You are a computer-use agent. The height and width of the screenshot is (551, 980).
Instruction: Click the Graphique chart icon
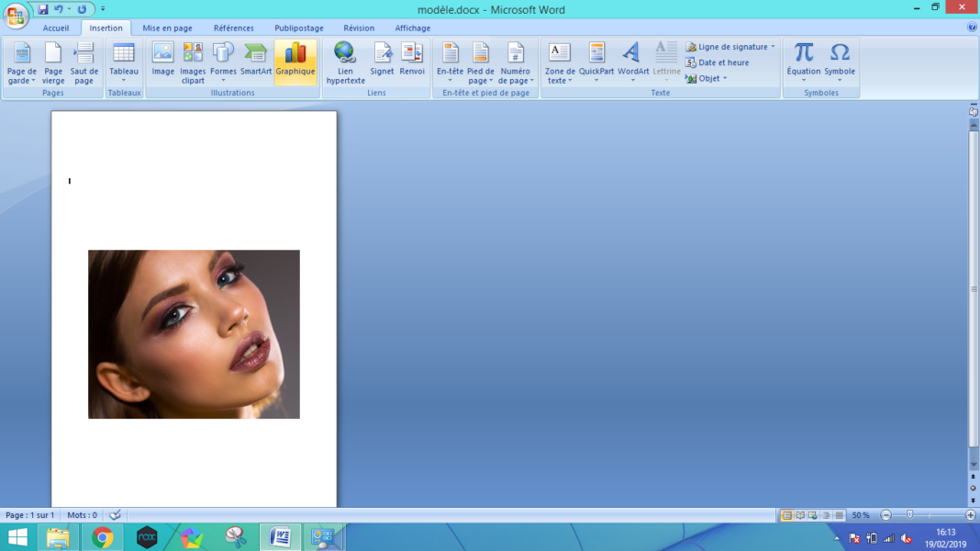click(x=295, y=61)
